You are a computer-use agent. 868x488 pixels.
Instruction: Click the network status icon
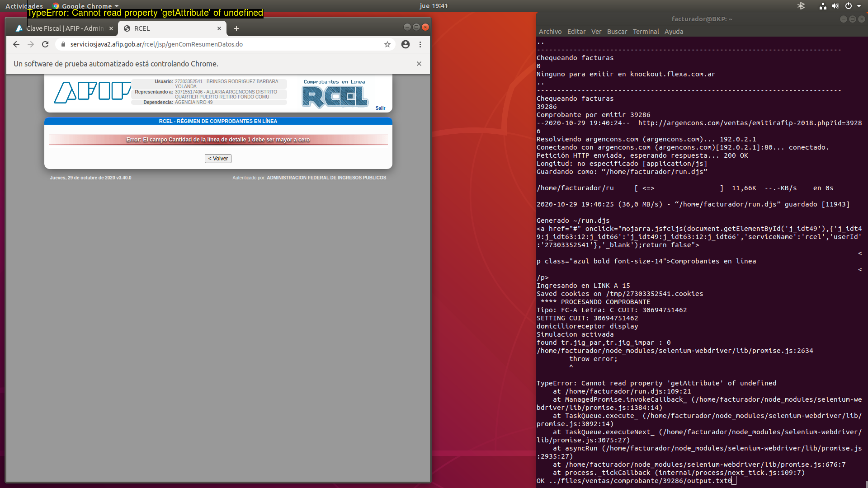point(823,6)
